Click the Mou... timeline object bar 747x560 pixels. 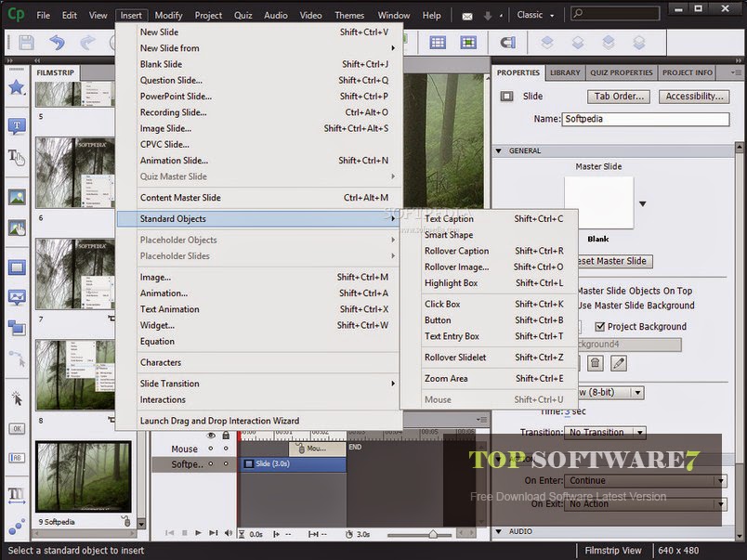(317, 449)
